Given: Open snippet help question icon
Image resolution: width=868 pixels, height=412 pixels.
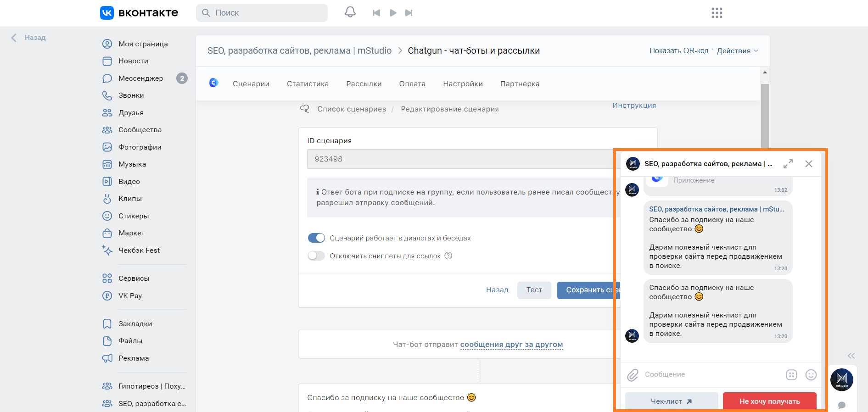Looking at the screenshot, I should 448,256.
